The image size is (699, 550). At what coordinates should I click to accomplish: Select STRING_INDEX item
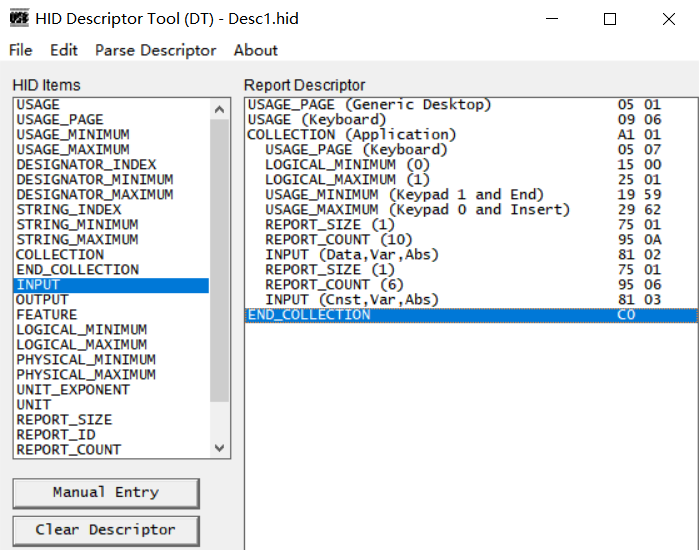pos(111,209)
